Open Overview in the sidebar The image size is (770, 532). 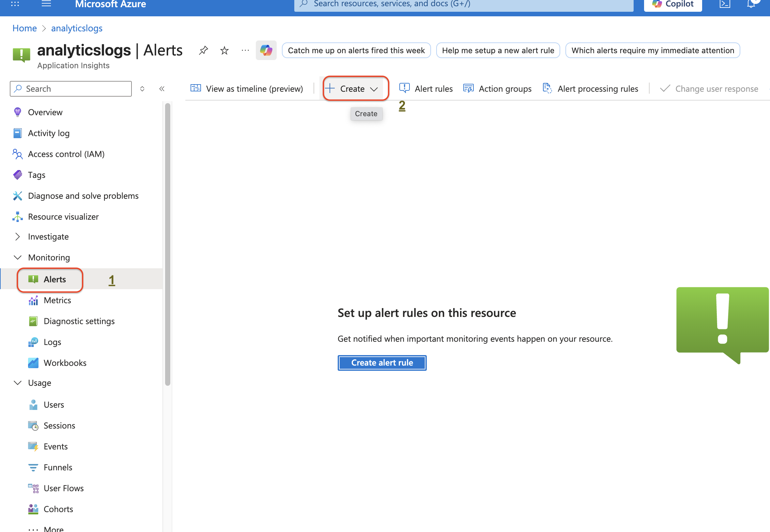pos(45,112)
